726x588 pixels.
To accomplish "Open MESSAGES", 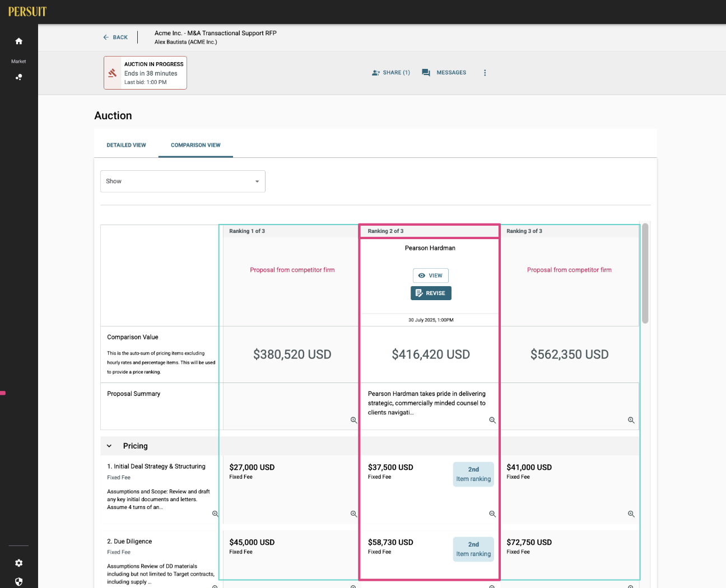I will [444, 73].
